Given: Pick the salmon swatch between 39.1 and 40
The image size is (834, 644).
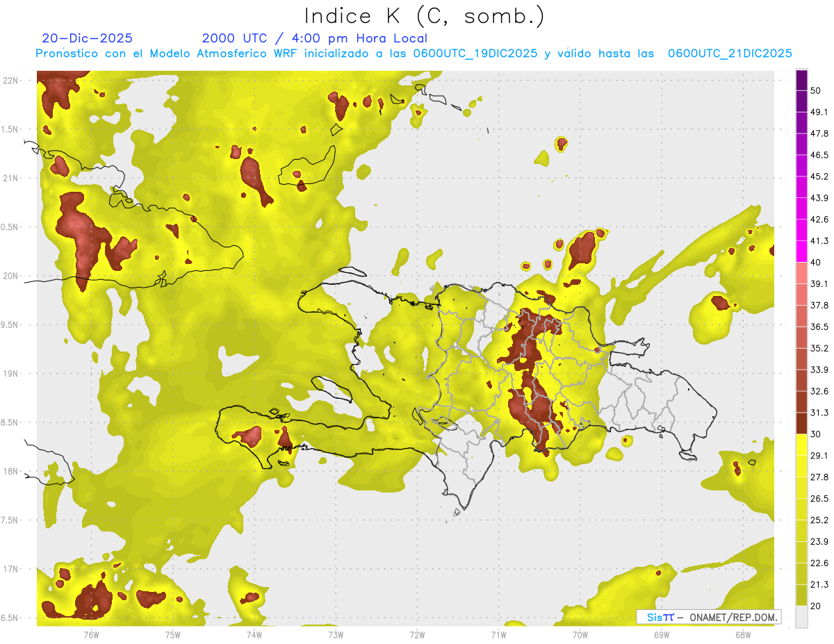Looking at the screenshot, I should coord(801,273).
